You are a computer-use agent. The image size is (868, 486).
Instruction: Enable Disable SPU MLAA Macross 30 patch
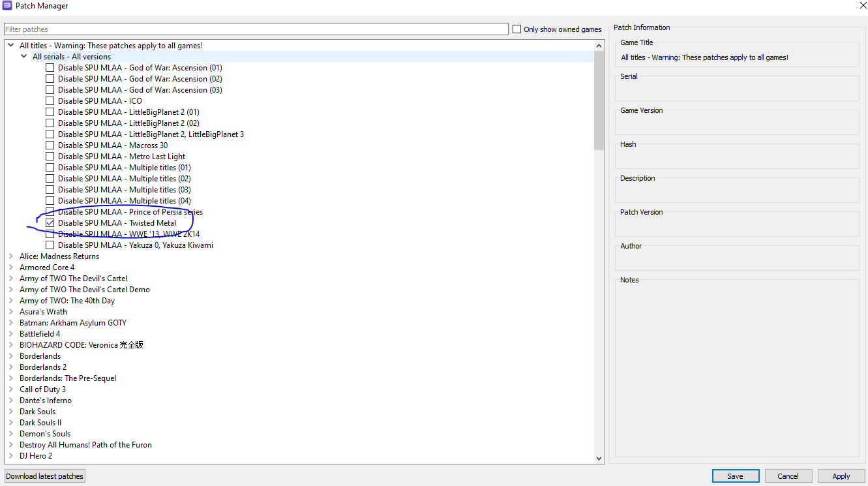[x=50, y=145]
